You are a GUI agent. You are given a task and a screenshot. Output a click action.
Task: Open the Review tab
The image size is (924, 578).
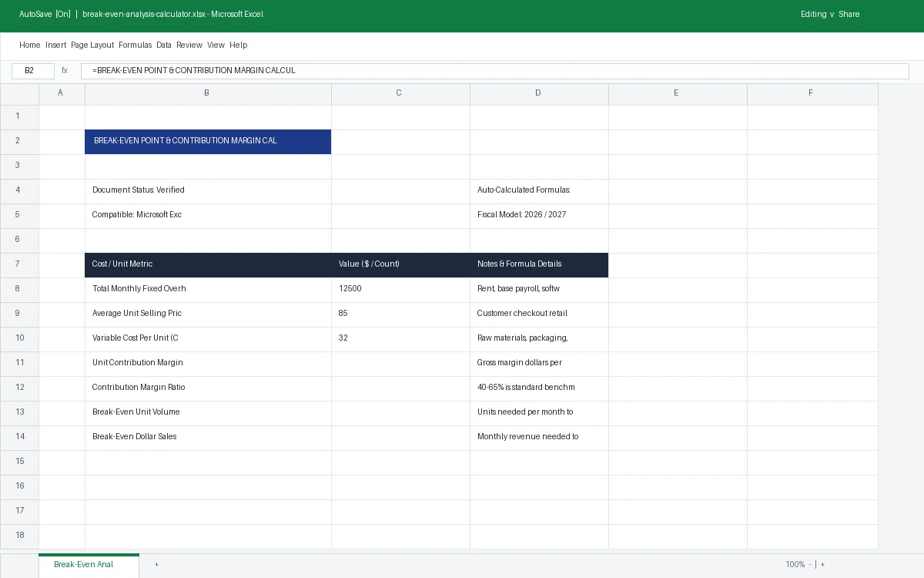tap(189, 45)
